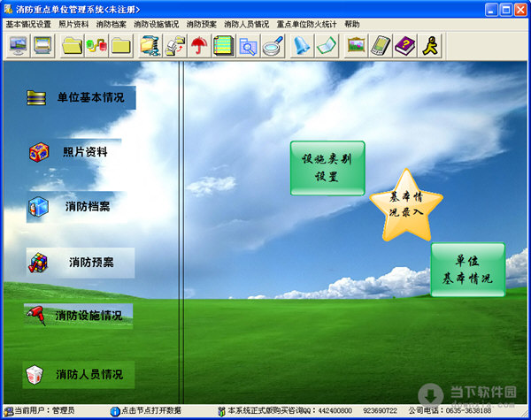Select 照片资料 in the left sidebar

click(74, 152)
